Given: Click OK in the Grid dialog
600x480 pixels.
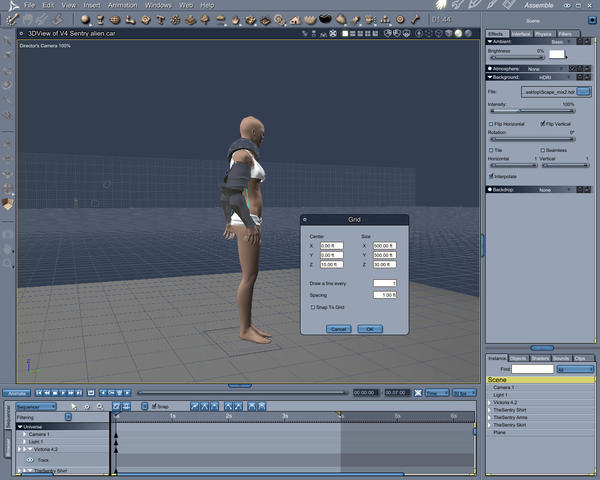Looking at the screenshot, I should click(x=368, y=328).
